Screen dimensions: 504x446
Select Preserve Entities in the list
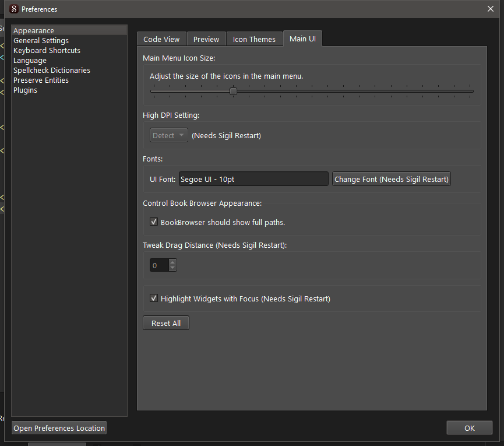[69, 80]
